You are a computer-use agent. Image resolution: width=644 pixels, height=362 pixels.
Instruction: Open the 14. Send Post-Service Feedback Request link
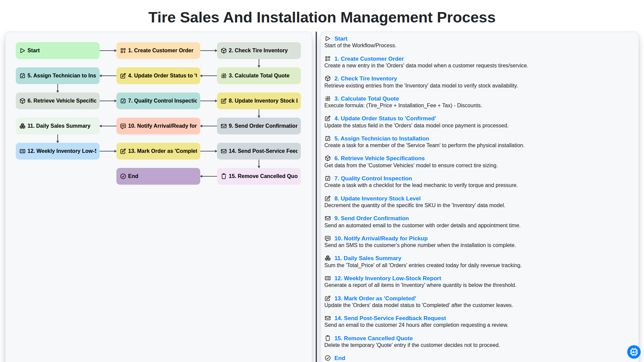390,318
